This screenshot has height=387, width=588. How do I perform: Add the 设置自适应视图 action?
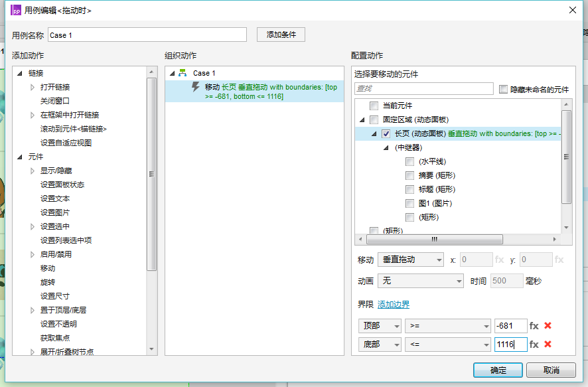66,143
